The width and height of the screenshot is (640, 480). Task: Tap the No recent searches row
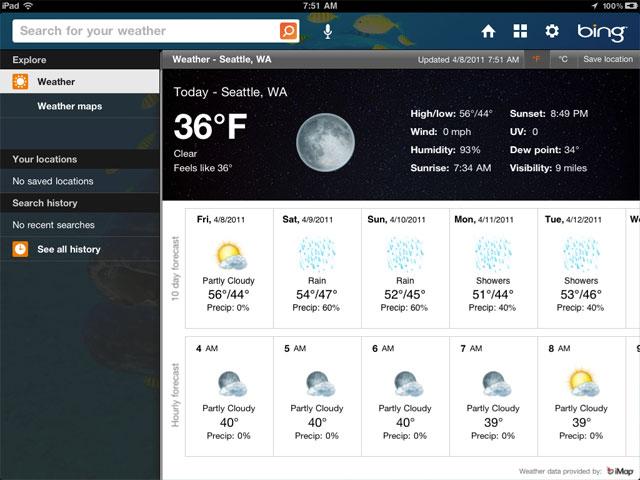pos(80,224)
